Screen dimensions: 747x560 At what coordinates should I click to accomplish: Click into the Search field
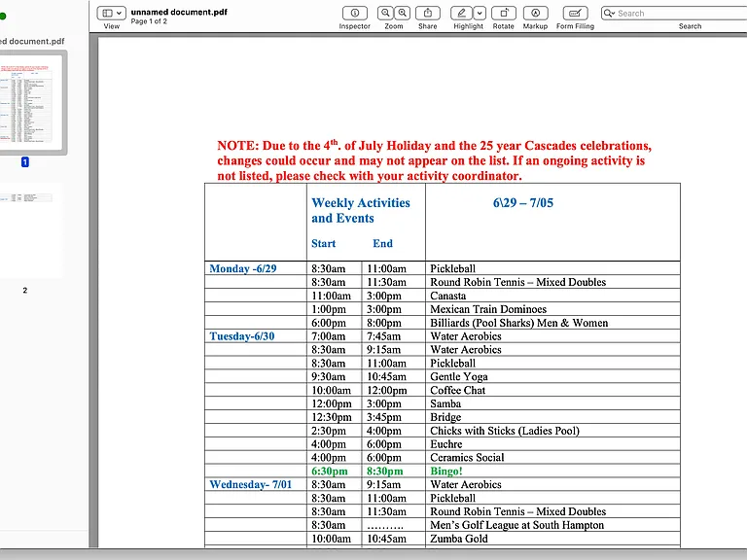pyautogui.click(x=681, y=14)
